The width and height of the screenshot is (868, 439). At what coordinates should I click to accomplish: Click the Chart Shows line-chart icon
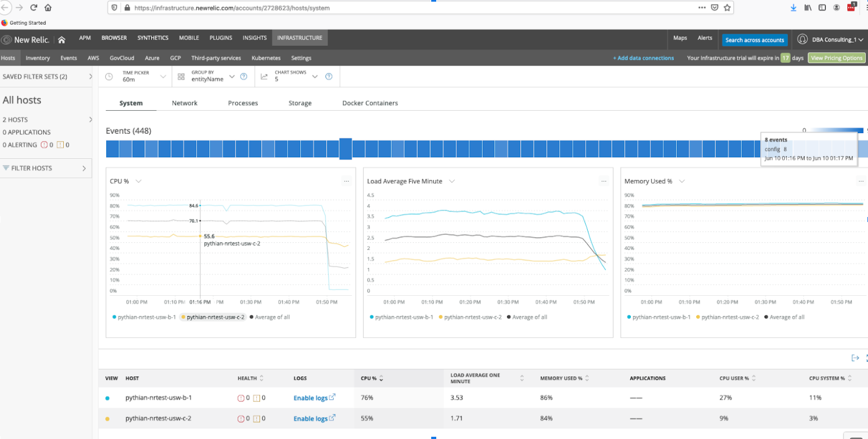[x=264, y=77]
